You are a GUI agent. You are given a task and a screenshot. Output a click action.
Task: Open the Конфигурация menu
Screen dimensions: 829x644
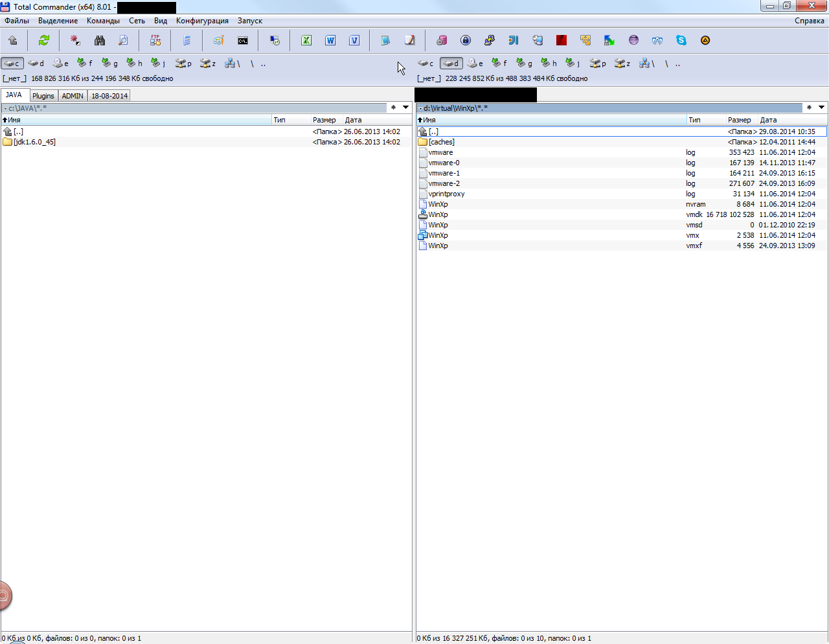point(202,21)
